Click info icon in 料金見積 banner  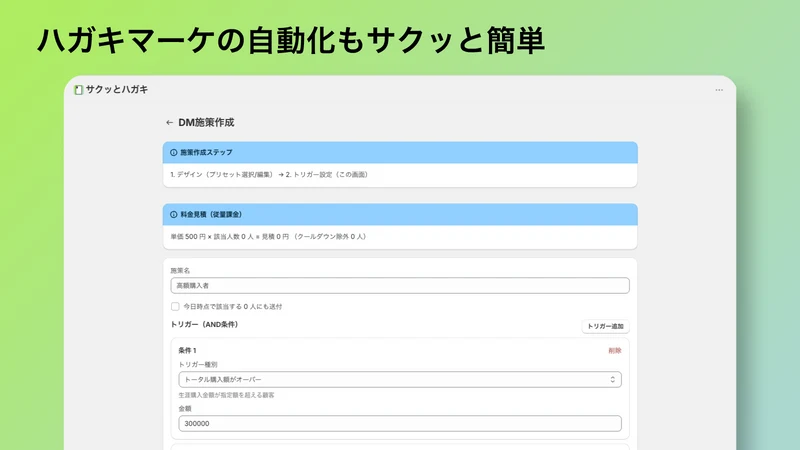click(173, 215)
